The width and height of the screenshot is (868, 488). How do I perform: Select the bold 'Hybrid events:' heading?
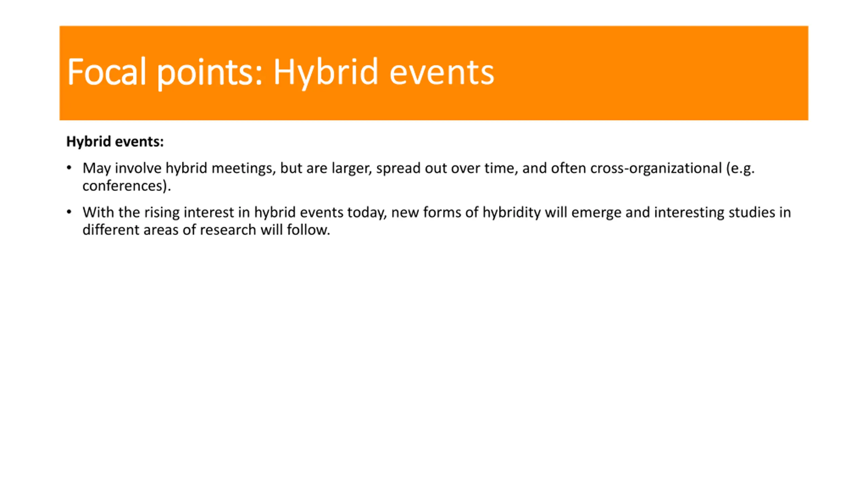click(x=115, y=142)
